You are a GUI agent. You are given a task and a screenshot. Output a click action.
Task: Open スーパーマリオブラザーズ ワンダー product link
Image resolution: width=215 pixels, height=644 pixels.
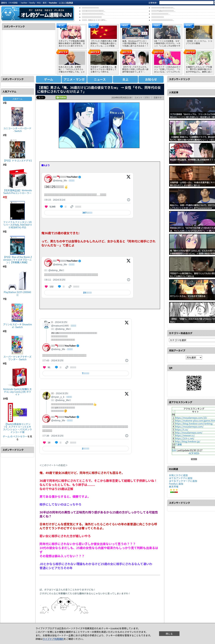pos(17,358)
